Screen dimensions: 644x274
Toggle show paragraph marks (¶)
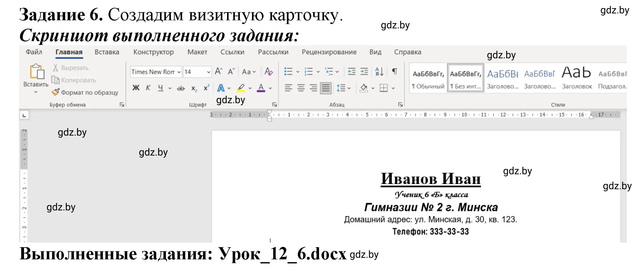click(395, 72)
